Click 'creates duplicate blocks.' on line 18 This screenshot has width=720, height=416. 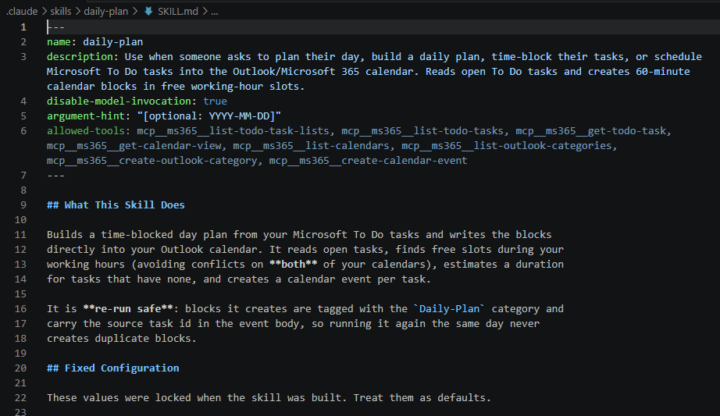pyautogui.click(x=122, y=338)
